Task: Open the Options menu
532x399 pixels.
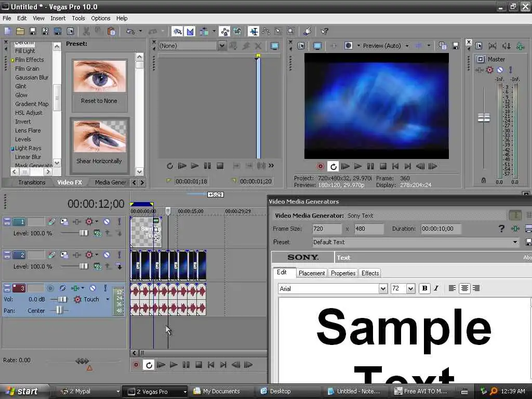Action: (x=100, y=18)
